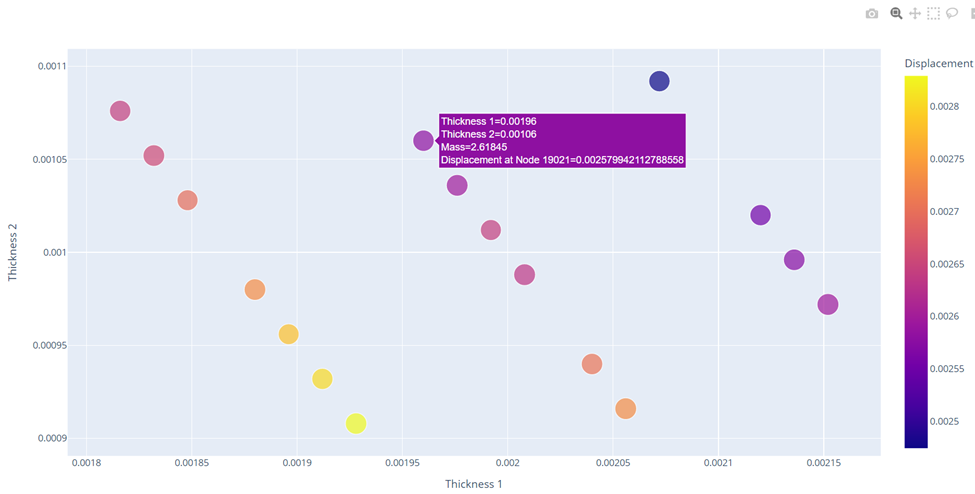Click the "Displacement" colorbar title
The height and width of the screenshot is (494, 975).
938,63
